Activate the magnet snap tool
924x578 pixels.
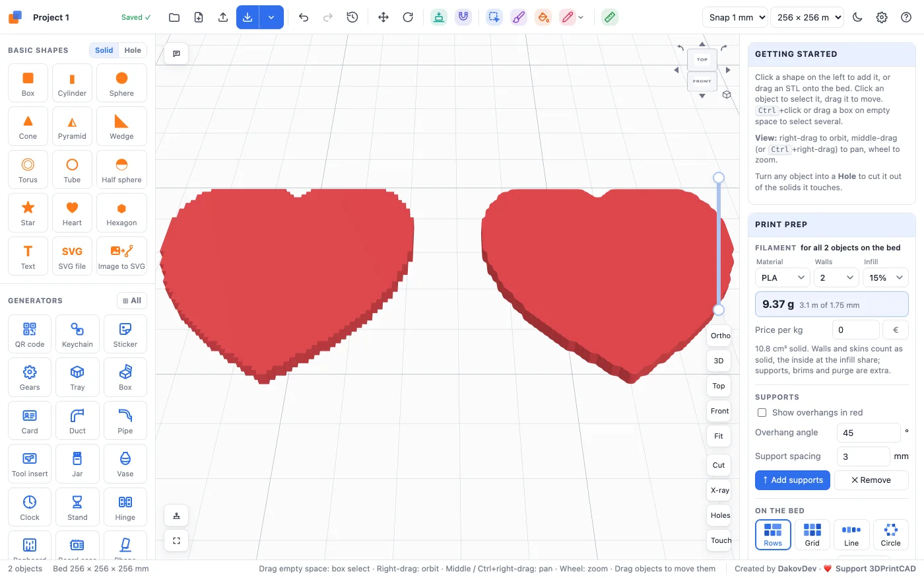click(463, 17)
